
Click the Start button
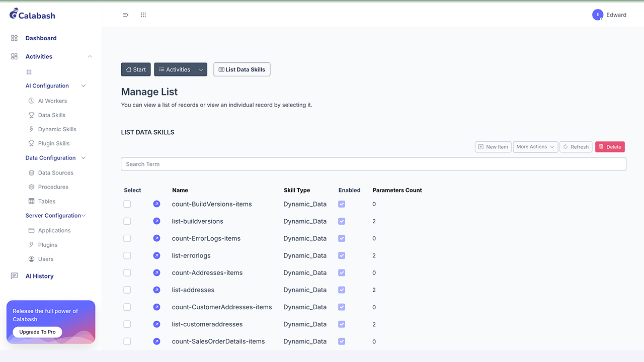136,70
